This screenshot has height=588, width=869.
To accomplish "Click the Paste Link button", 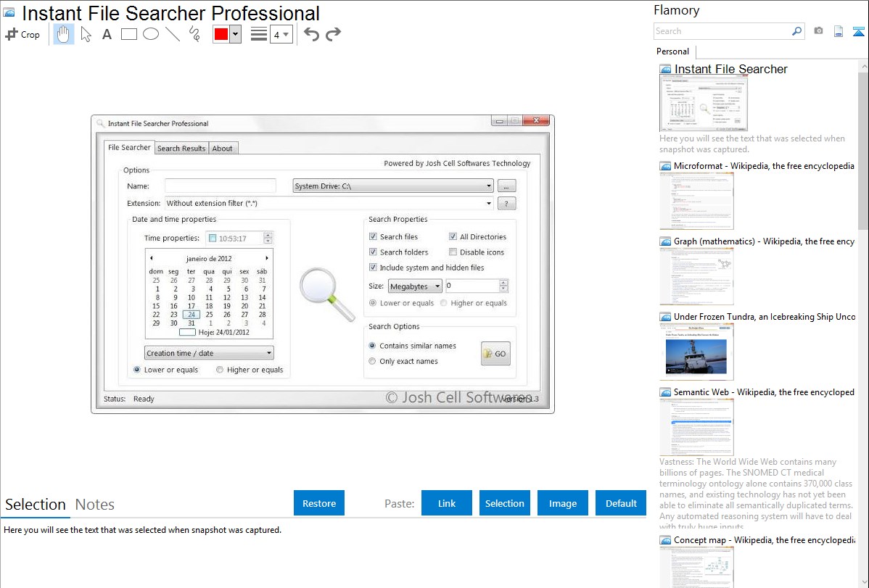I will coord(447,503).
